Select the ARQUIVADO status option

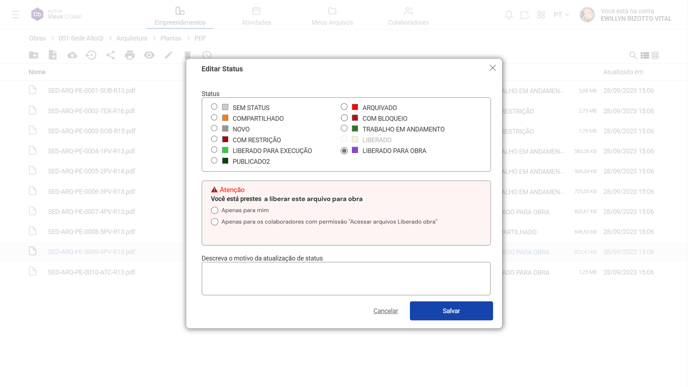344,107
